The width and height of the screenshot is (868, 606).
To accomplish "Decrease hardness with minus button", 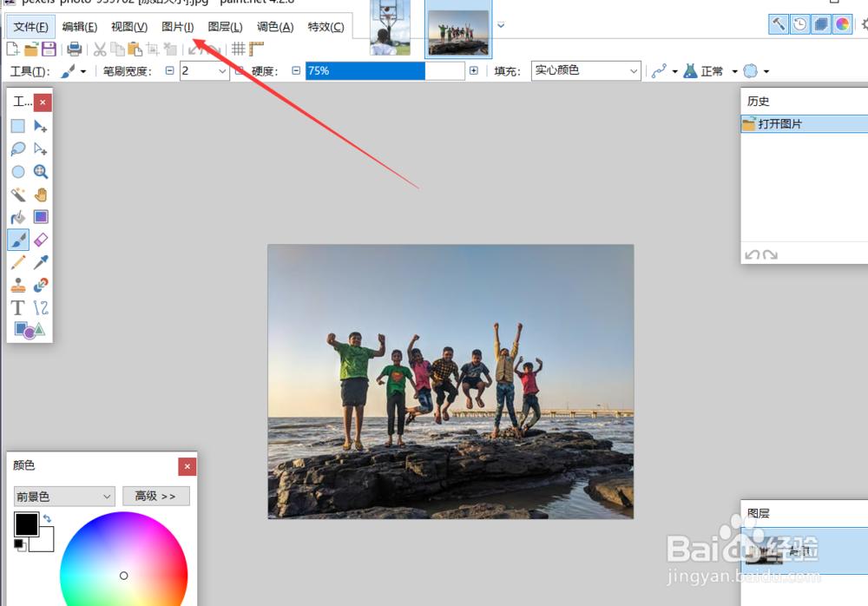I will click(296, 70).
